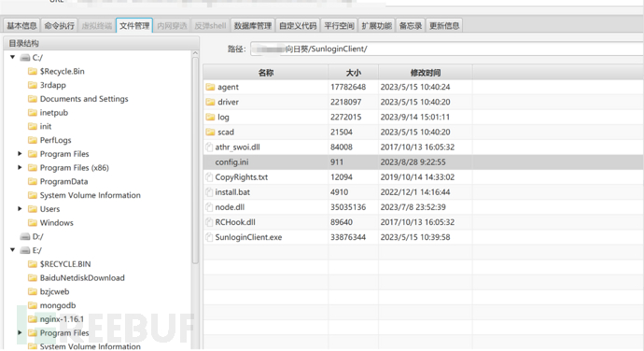Click the install.bat file icon
The width and height of the screenshot is (644, 351).
point(209,192)
